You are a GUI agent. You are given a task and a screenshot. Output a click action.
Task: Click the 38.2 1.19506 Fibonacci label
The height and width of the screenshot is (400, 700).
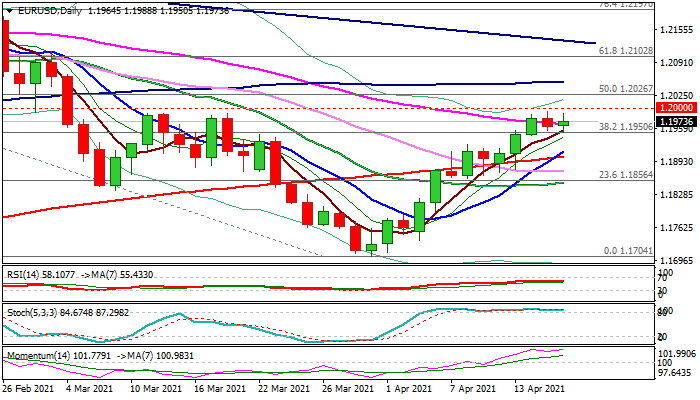click(x=625, y=127)
